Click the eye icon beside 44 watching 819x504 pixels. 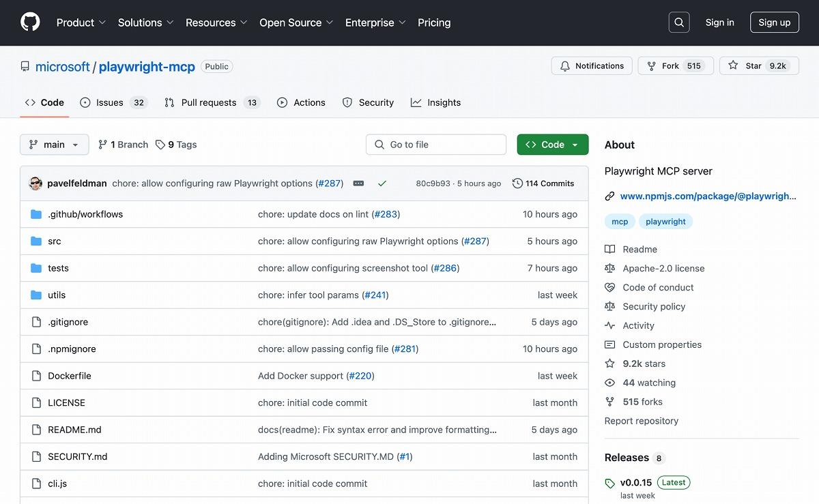[610, 383]
